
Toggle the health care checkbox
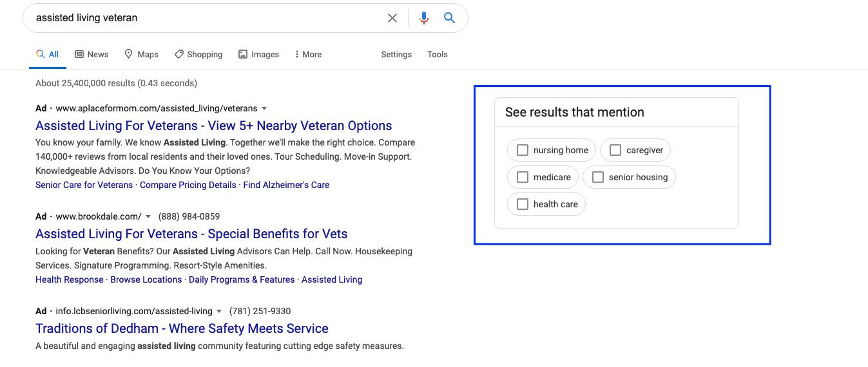tap(523, 204)
